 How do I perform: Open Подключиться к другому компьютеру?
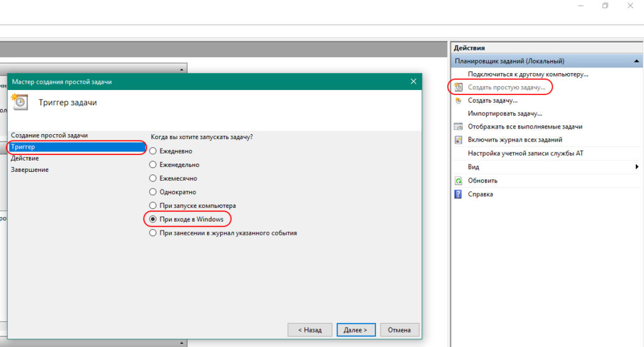[528, 74]
